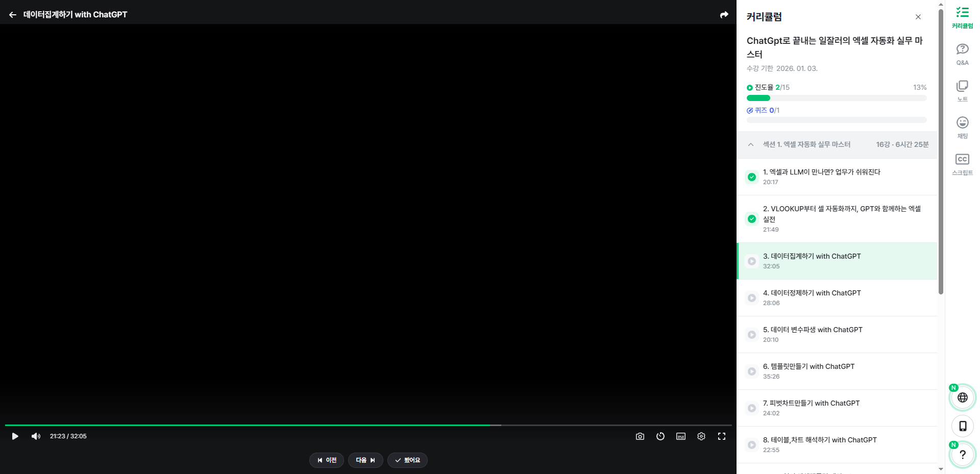
Task: Share the lecture using the share icon
Action: pyautogui.click(x=724, y=14)
